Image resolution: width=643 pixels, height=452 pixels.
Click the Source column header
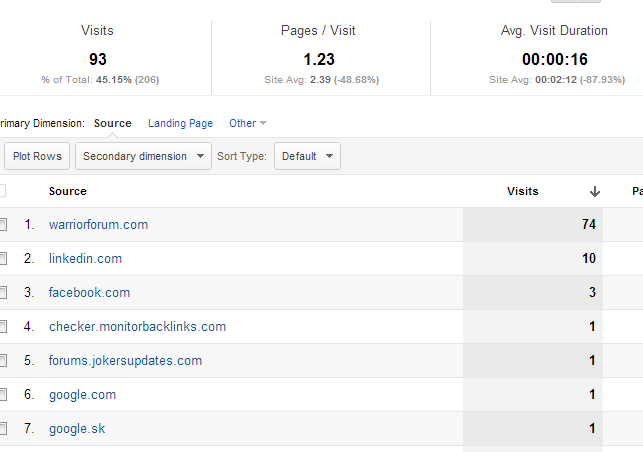pos(68,191)
